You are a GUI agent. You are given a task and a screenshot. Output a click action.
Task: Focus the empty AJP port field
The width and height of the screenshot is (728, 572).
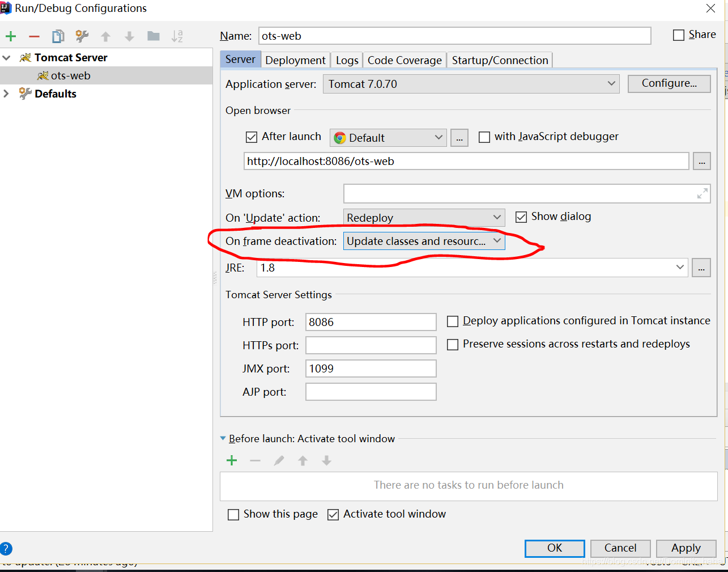coord(371,392)
